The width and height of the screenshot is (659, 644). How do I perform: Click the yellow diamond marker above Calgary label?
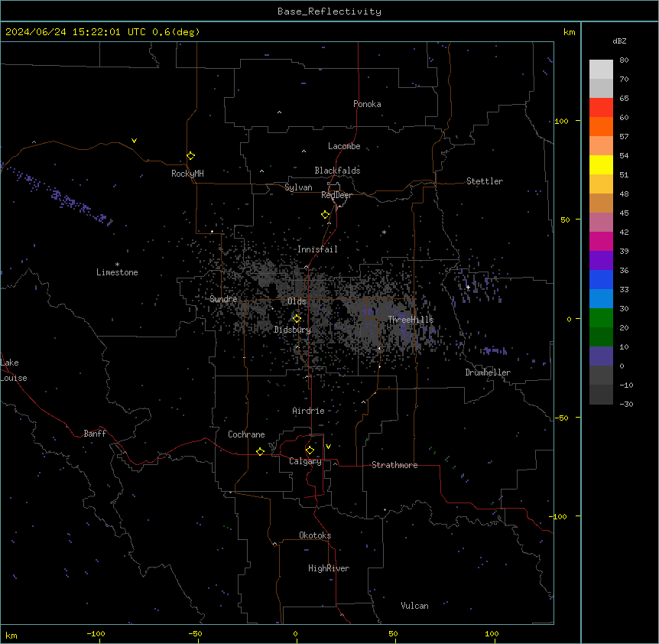click(310, 450)
